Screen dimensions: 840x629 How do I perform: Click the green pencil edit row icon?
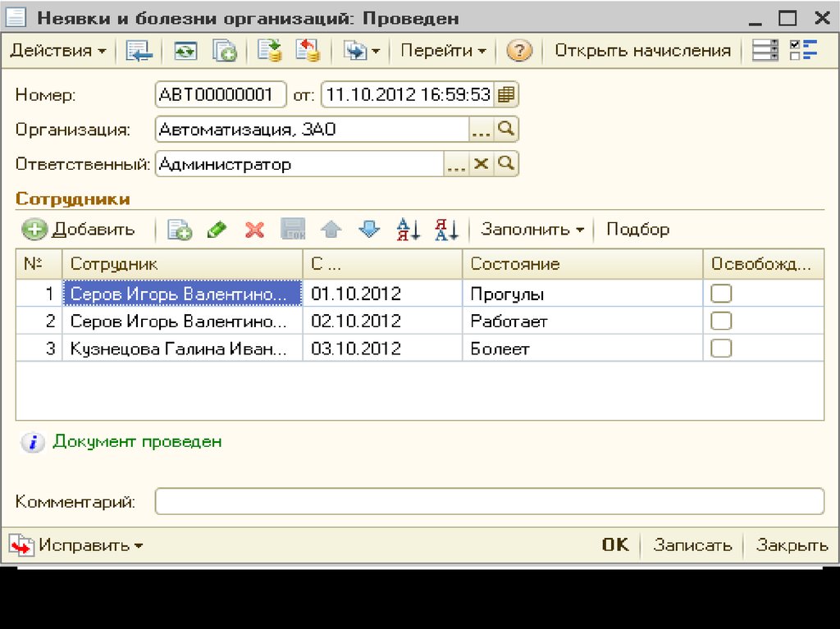[217, 230]
